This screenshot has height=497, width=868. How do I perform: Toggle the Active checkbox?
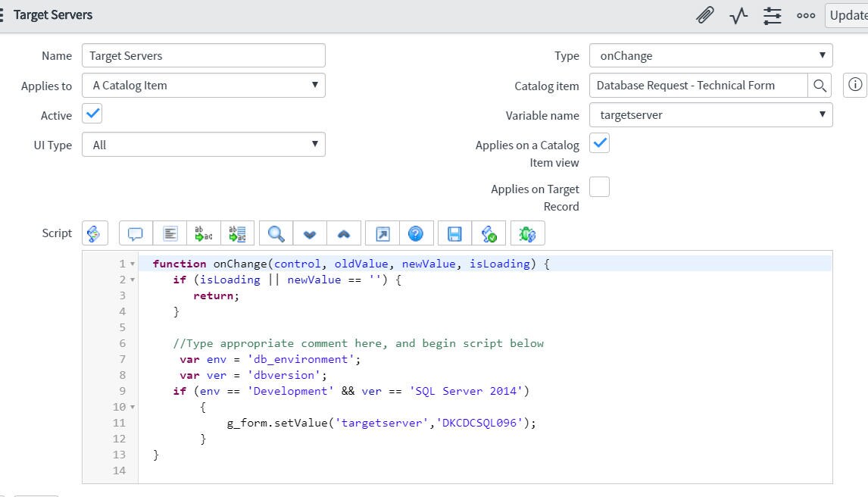(92, 113)
